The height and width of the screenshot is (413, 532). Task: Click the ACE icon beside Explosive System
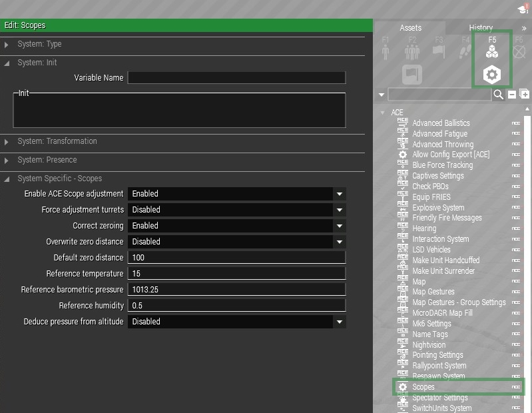tap(403, 207)
